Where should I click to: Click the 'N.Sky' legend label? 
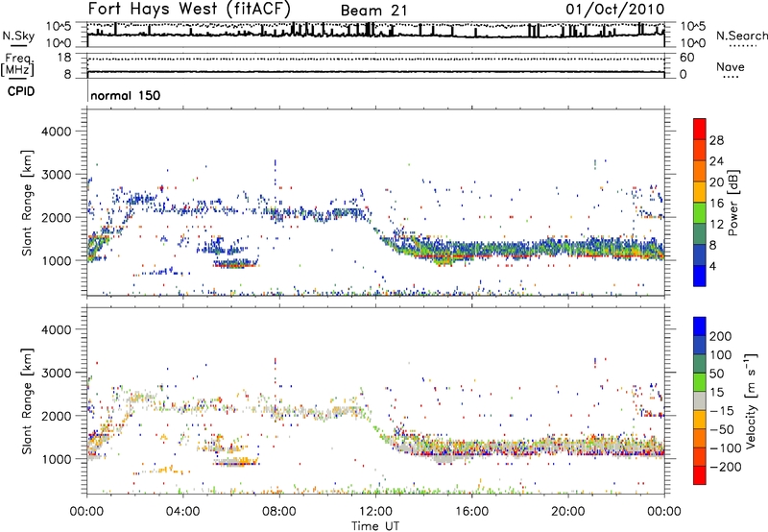click(x=18, y=36)
